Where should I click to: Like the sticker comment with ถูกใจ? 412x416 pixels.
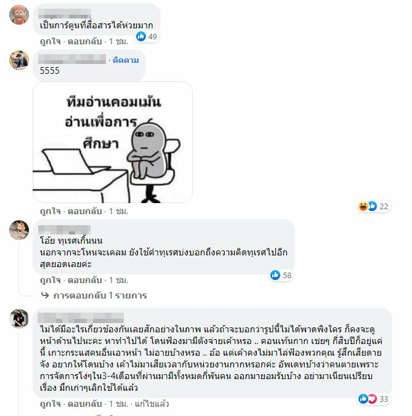click(x=50, y=211)
